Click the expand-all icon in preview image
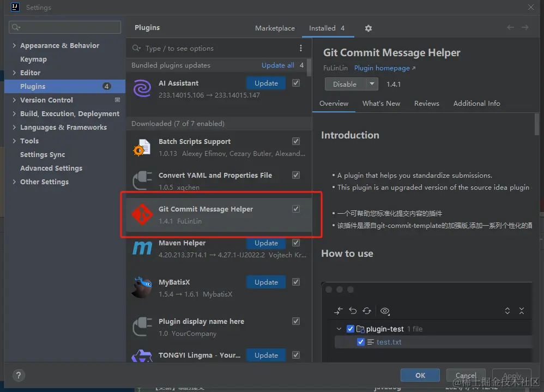 [507, 311]
